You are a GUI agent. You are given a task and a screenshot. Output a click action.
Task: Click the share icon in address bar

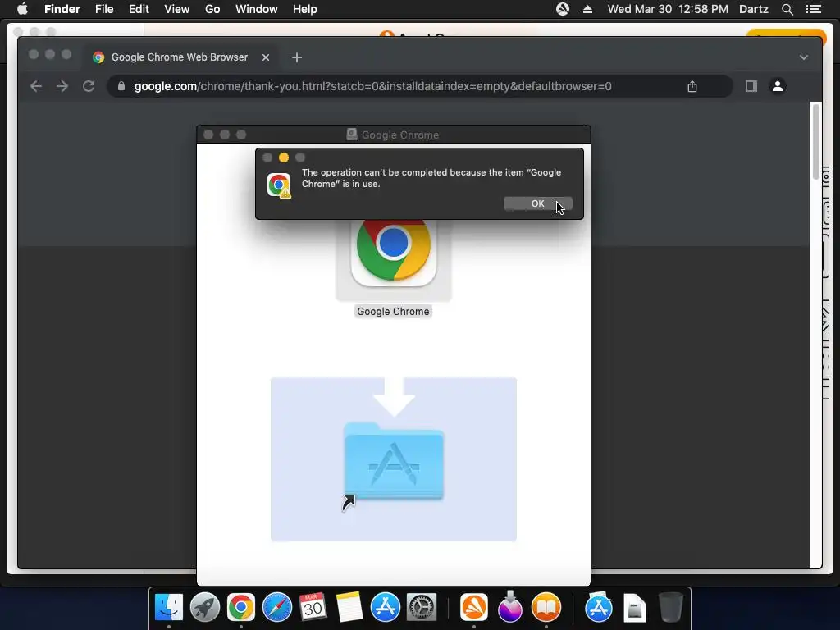[692, 86]
